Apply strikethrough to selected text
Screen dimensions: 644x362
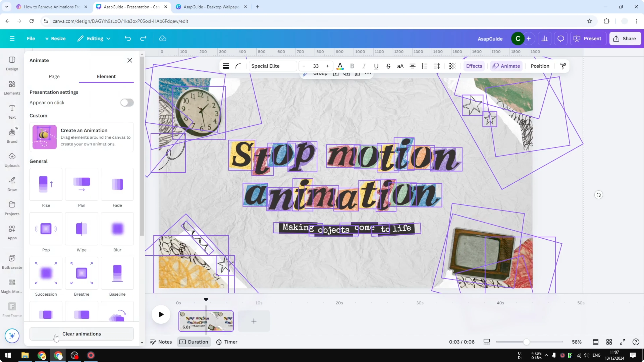[x=388, y=66]
